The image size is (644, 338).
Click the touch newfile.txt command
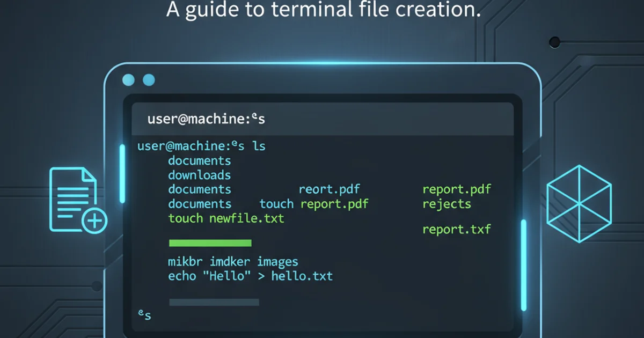(226, 218)
